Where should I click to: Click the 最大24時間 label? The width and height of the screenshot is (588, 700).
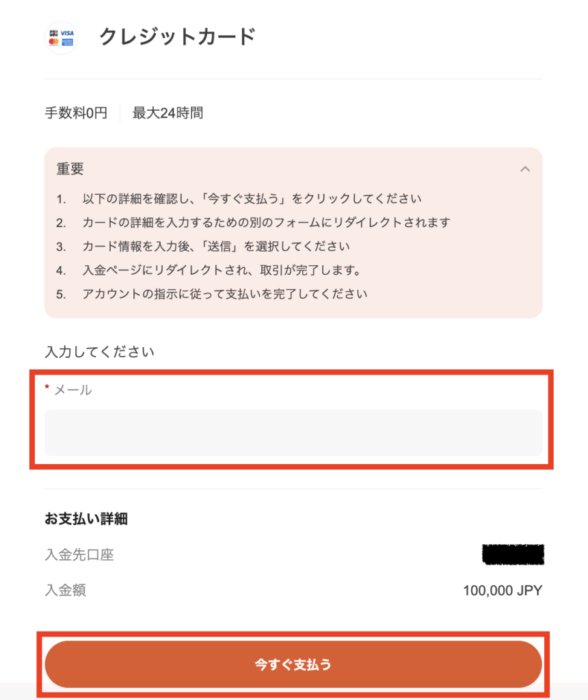[168, 113]
